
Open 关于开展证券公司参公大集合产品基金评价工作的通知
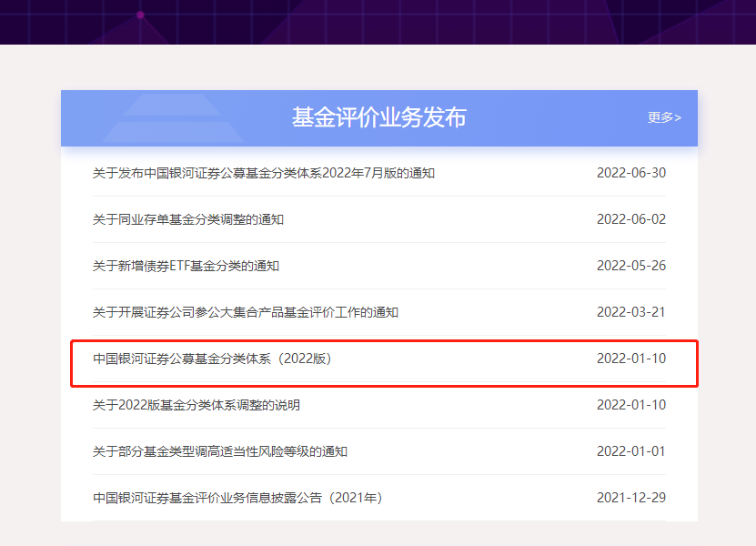coord(246,312)
